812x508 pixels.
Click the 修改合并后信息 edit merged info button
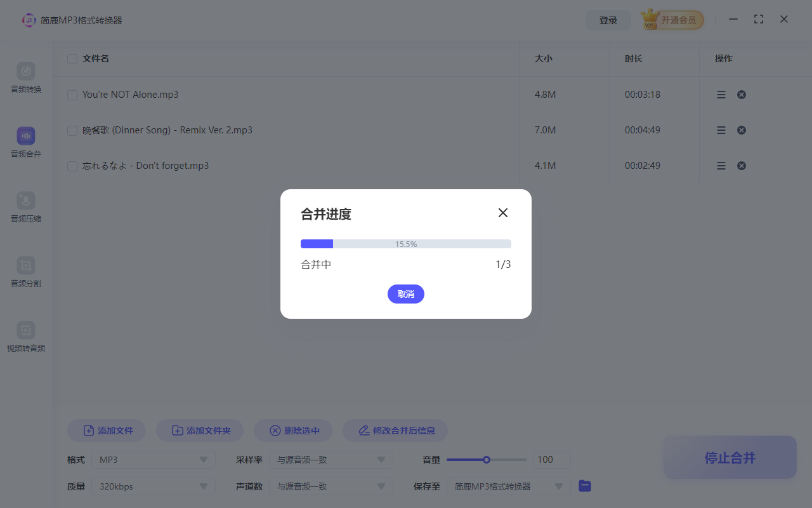[x=395, y=431]
